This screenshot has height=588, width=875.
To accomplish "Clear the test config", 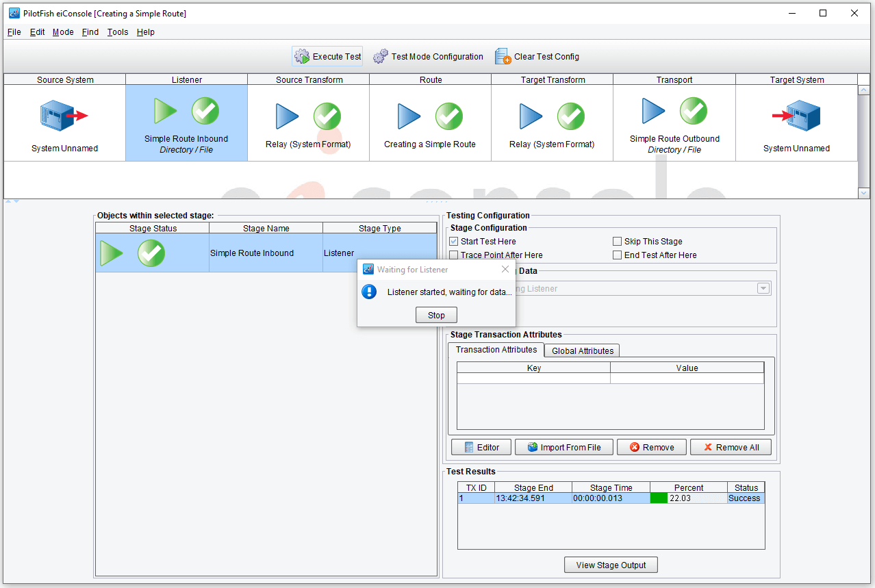I will [537, 57].
